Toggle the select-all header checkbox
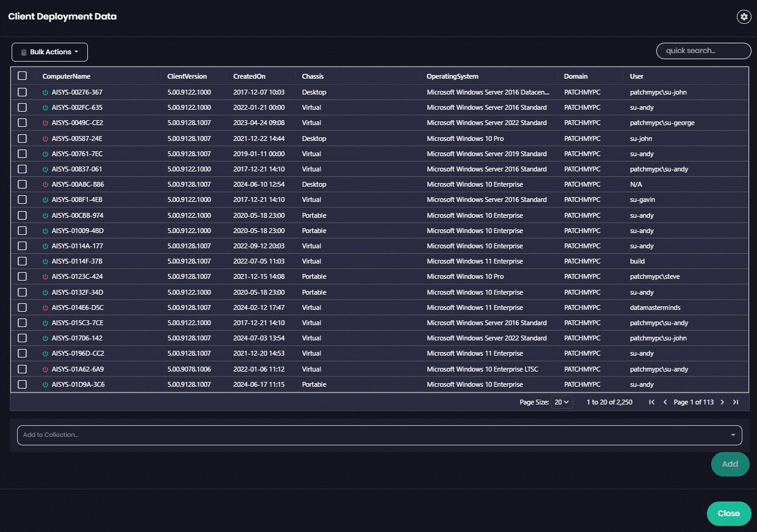Image resolution: width=757 pixels, height=532 pixels. pyautogui.click(x=23, y=76)
